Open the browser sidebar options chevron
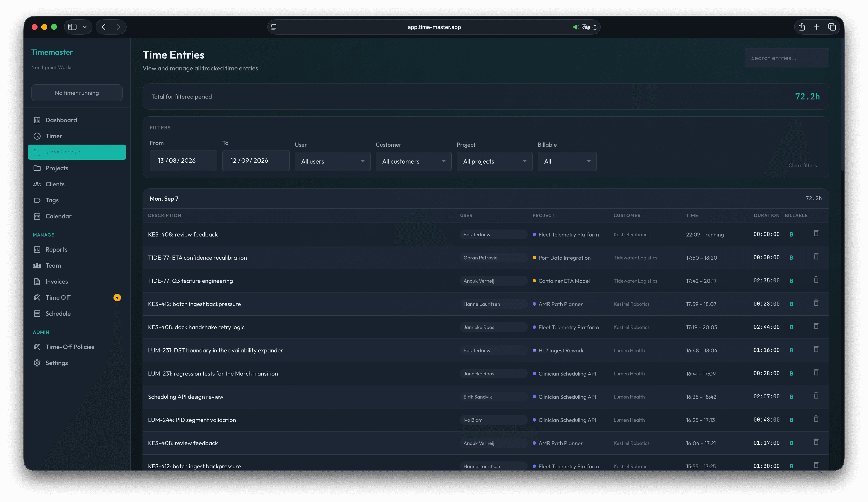 point(84,27)
